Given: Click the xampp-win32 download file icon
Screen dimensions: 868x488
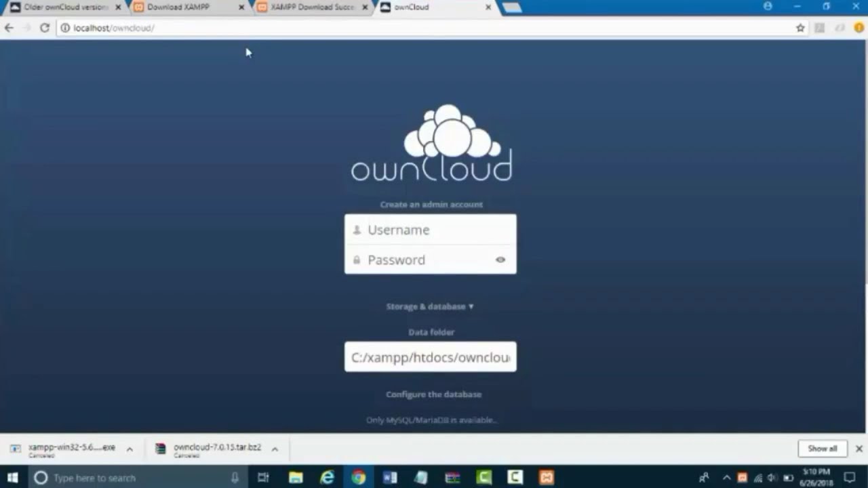Looking at the screenshot, I should (x=16, y=449).
